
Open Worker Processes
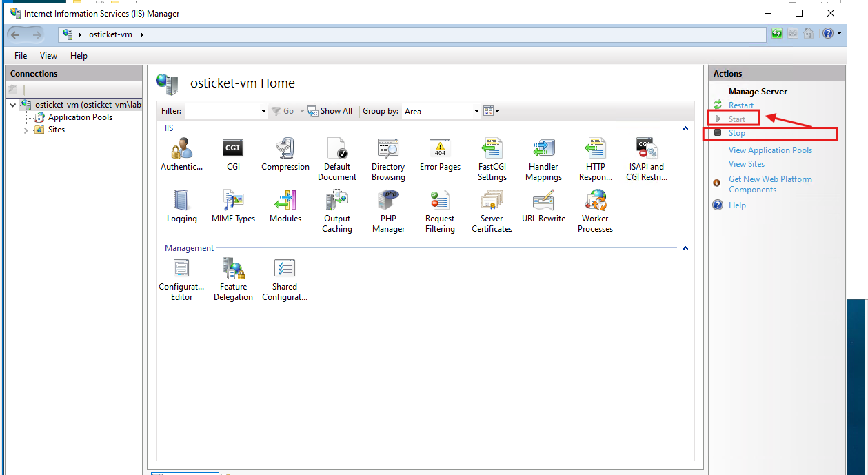595,212
